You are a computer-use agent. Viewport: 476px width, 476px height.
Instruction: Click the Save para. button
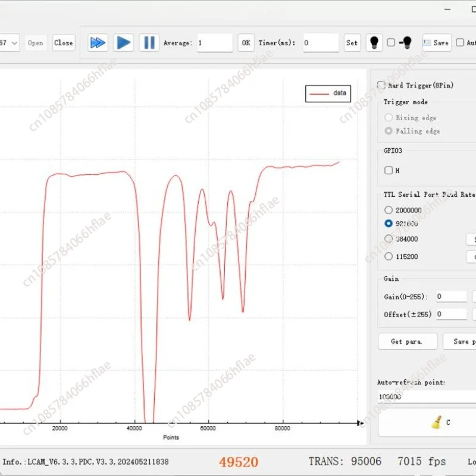tap(459, 342)
